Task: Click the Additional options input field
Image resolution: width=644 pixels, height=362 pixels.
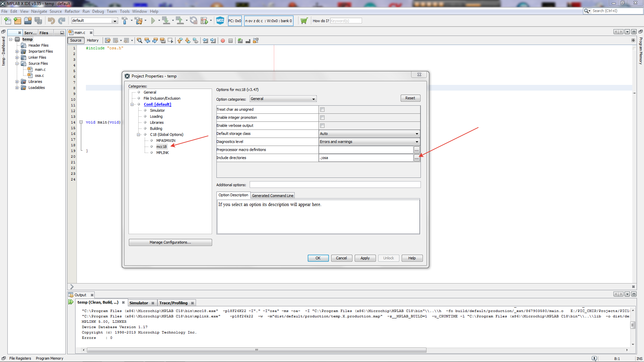Action: tap(335, 185)
